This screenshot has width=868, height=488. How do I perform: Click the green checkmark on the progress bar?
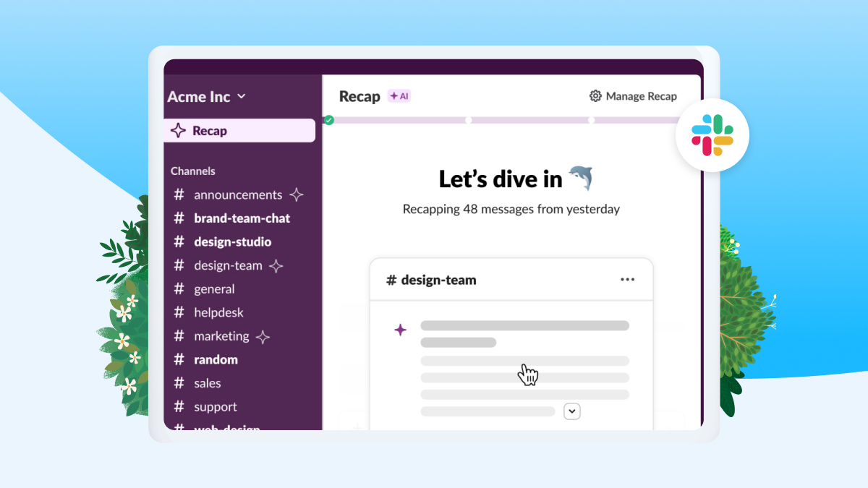click(x=328, y=120)
